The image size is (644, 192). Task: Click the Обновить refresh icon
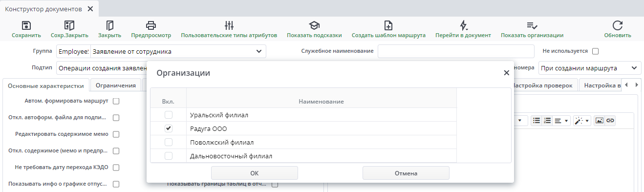point(618,25)
